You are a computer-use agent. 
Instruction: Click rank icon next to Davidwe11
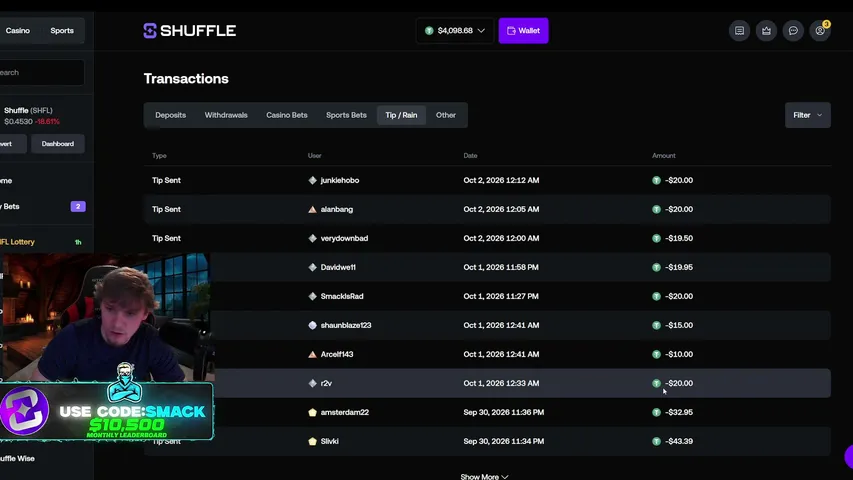(312, 267)
